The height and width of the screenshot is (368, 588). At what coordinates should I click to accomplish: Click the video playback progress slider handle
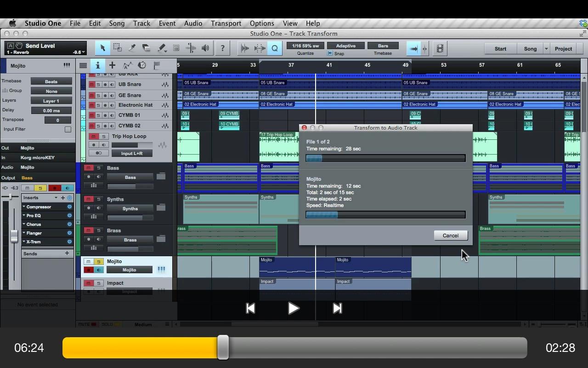(x=223, y=347)
